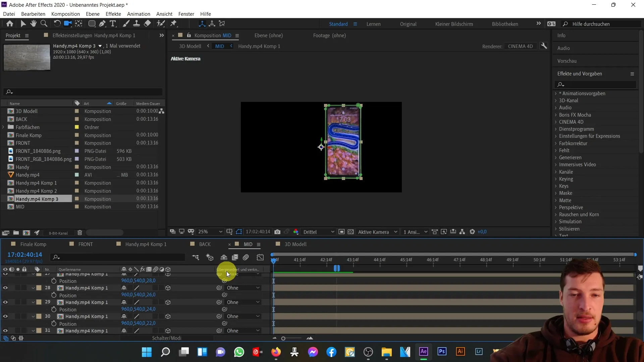The height and width of the screenshot is (362, 644).
Task: Open the 1 Ansicht layout dropdown
Action: [415, 232]
